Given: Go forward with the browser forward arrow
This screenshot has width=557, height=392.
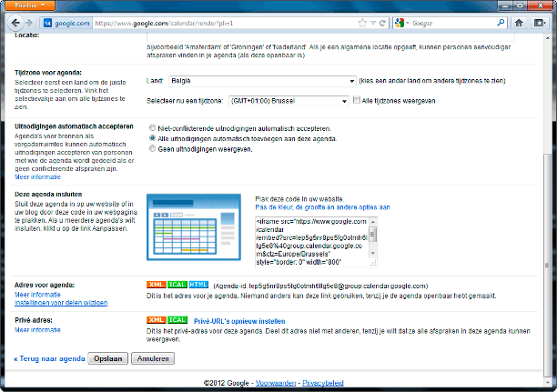Looking at the screenshot, I should click(x=30, y=23).
